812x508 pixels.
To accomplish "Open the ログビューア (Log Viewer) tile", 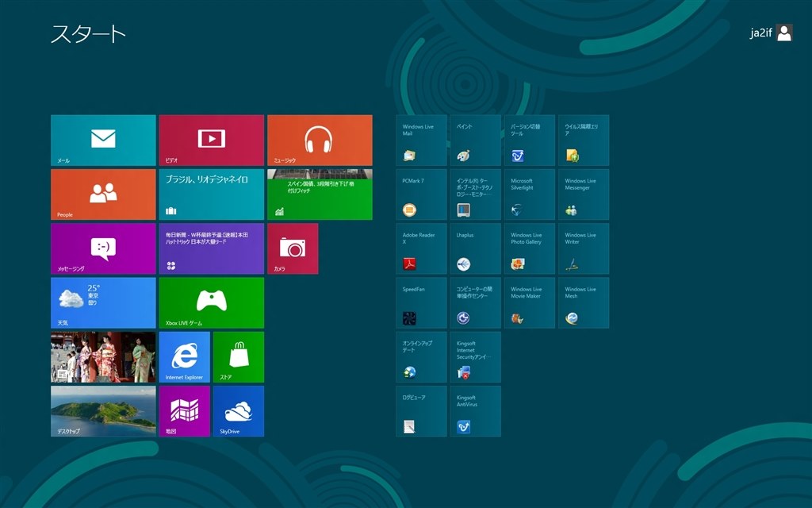I will (x=422, y=411).
